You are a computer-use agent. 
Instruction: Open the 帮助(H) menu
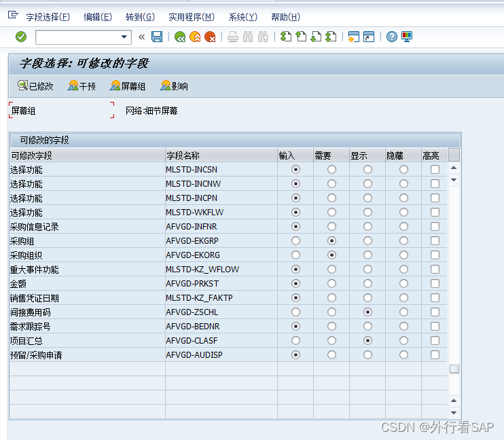coord(285,17)
